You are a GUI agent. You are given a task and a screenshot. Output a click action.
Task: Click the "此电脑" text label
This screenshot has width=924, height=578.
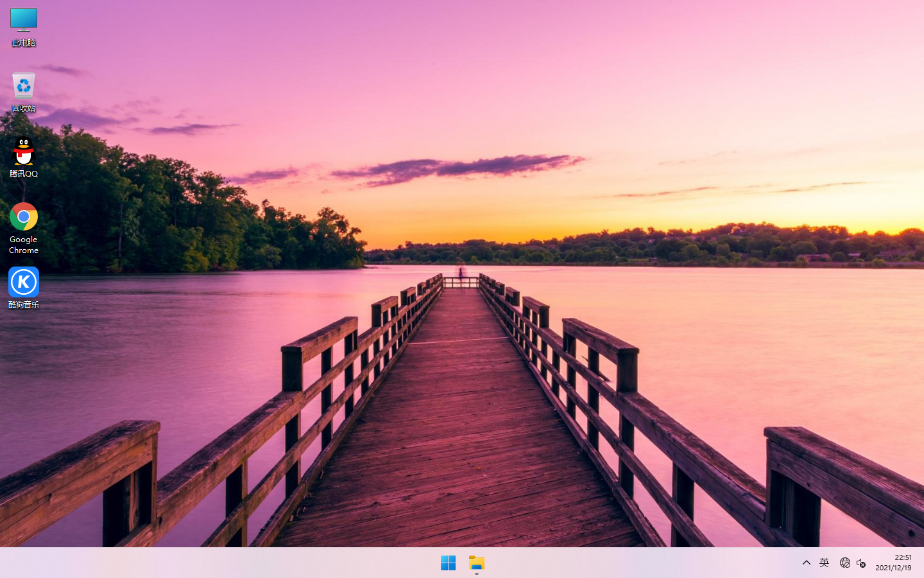tap(24, 43)
